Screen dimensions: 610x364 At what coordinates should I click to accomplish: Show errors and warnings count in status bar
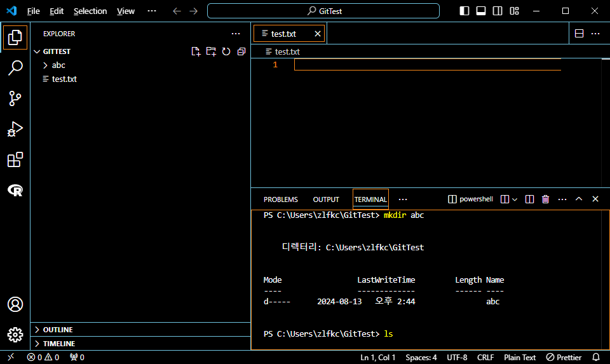coord(43,357)
